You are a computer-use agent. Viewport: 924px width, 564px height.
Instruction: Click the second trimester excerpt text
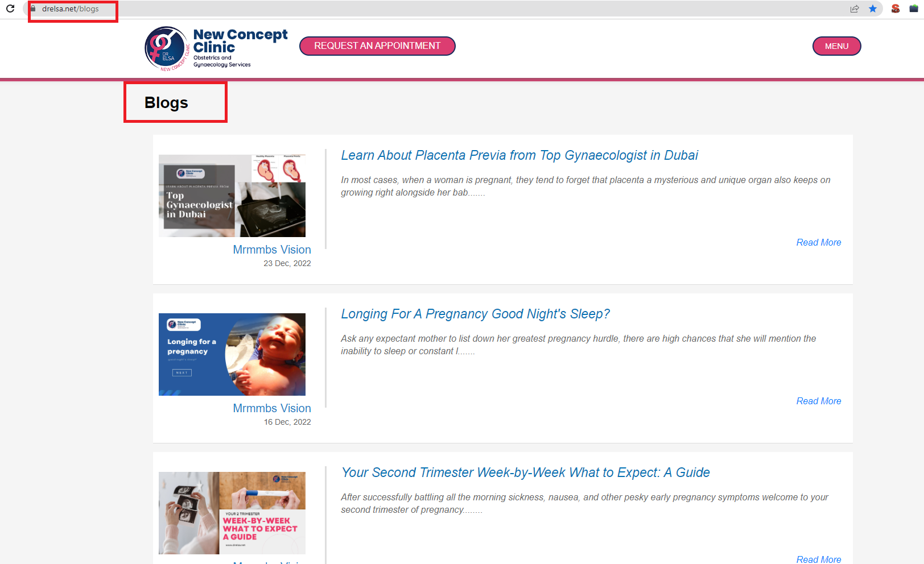584,503
